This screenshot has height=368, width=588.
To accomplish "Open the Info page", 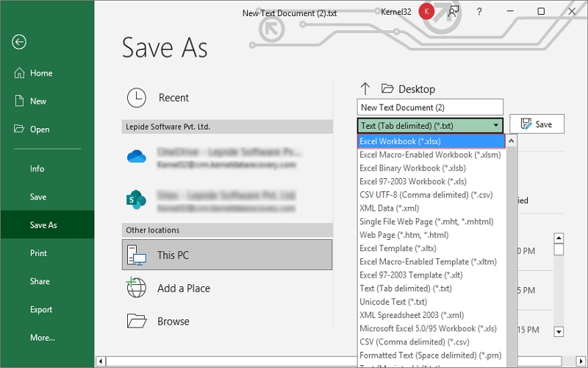I will [x=47, y=169].
